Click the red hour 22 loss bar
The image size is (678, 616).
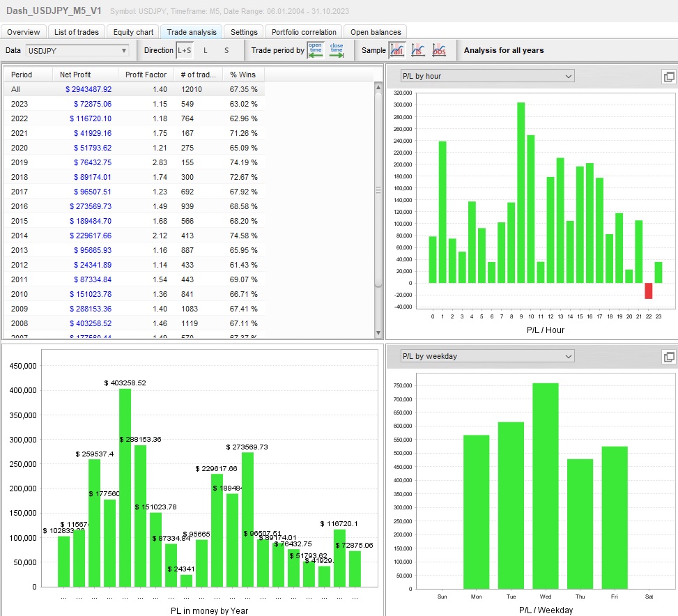tap(649, 291)
